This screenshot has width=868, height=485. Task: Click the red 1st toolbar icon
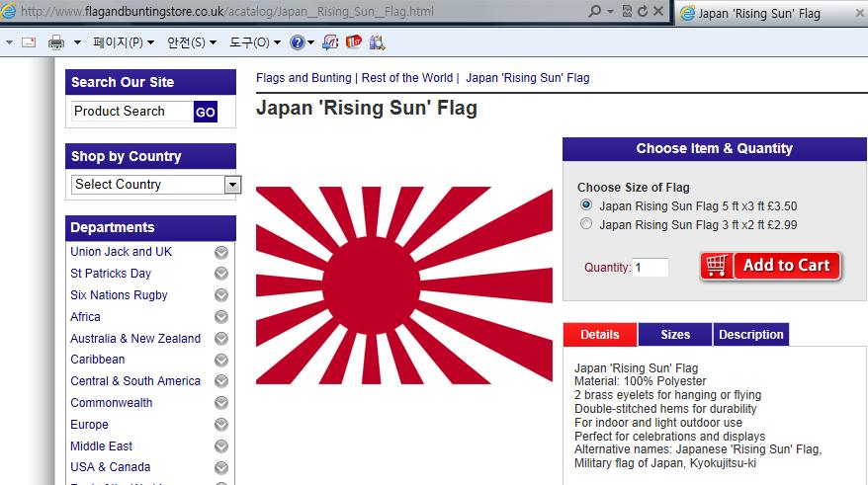click(x=353, y=42)
